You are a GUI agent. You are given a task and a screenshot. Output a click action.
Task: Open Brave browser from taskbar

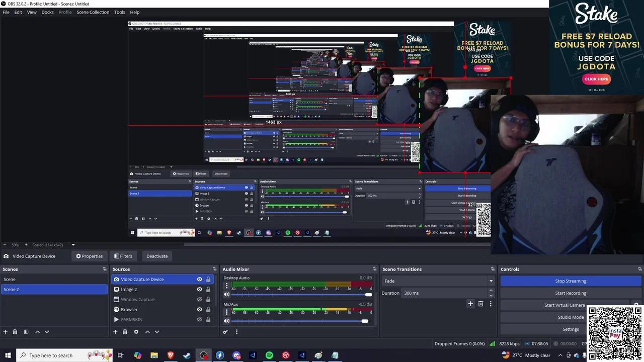click(x=171, y=355)
